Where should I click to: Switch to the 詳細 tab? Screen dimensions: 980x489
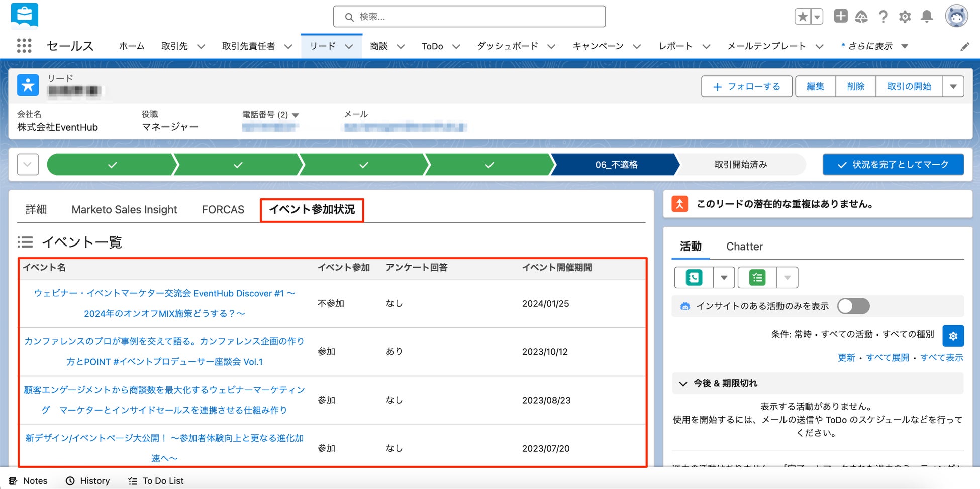[x=36, y=209]
